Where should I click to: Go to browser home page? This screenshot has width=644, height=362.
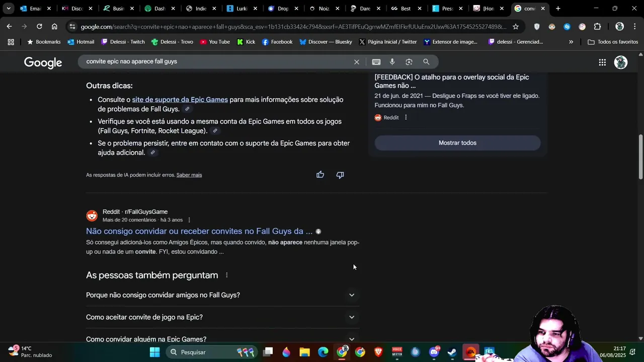pyautogui.click(x=54, y=26)
